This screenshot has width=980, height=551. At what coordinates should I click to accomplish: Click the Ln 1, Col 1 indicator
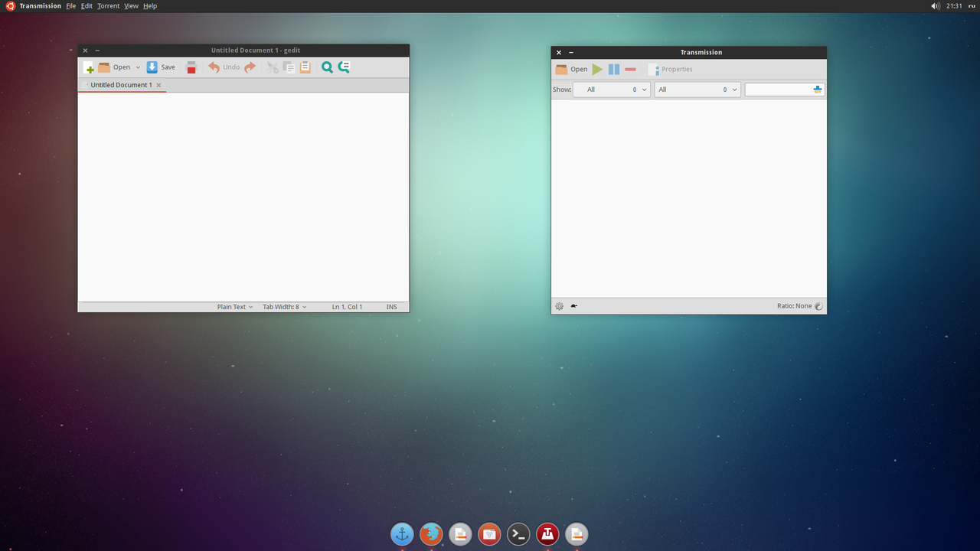[x=347, y=307]
